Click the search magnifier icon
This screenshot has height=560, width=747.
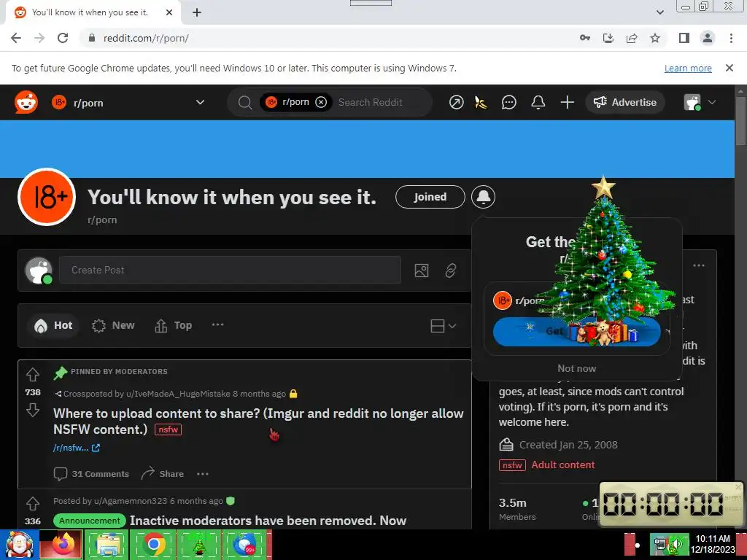[x=245, y=102]
